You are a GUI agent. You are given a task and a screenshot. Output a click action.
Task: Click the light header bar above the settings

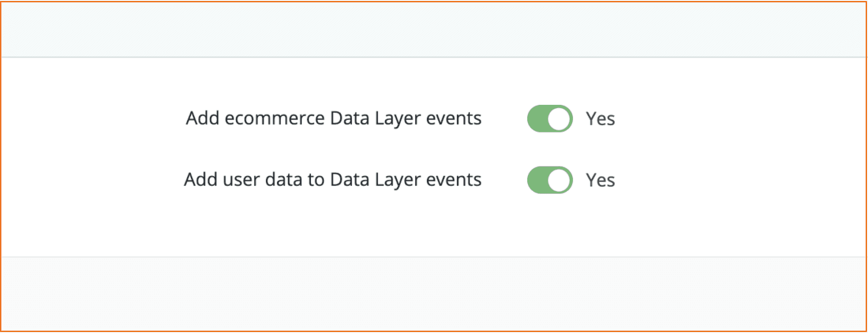(434, 29)
